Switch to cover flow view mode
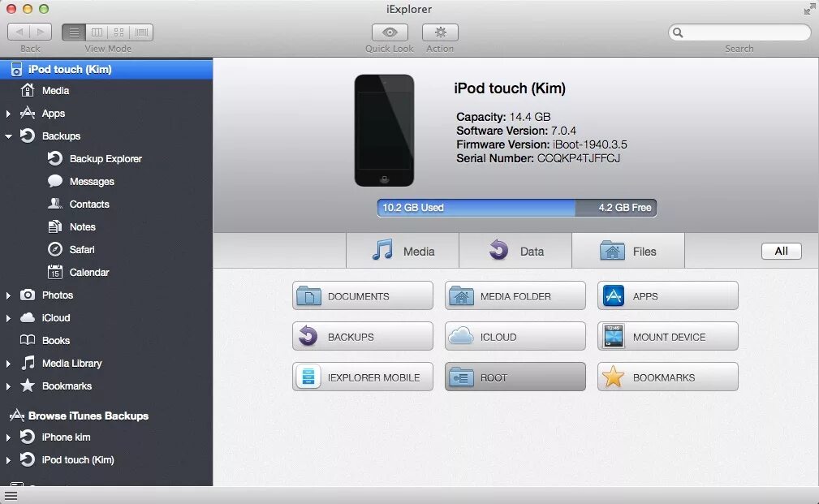 pyautogui.click(x=141, y=32)
